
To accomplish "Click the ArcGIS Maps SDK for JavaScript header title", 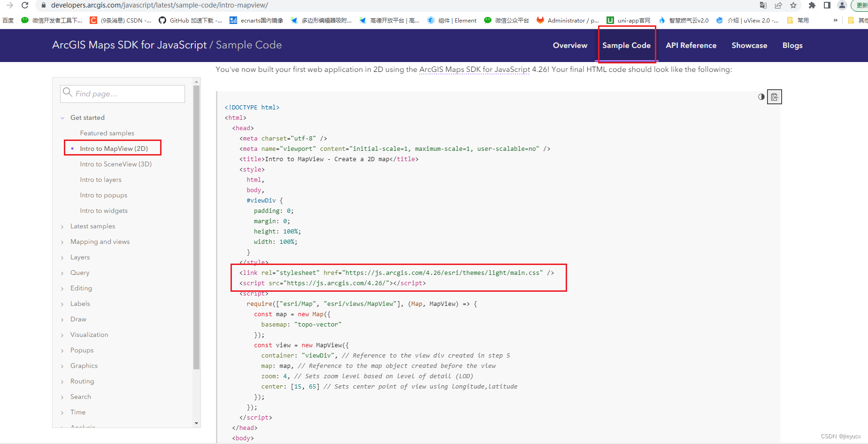I will tap(129, 45).
